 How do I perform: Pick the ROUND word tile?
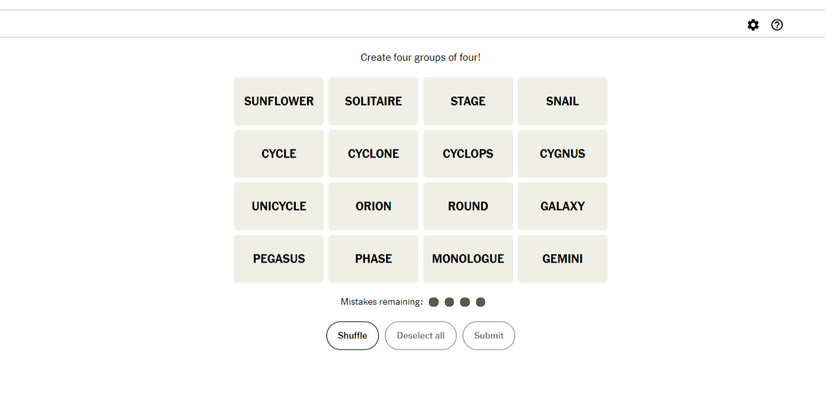pyautogui.click(x=468, y=206)
